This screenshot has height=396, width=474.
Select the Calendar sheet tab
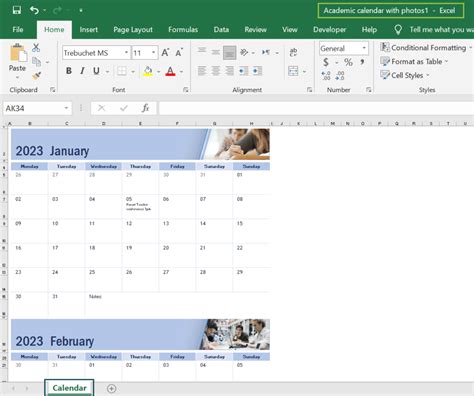(x=69, y=388)
